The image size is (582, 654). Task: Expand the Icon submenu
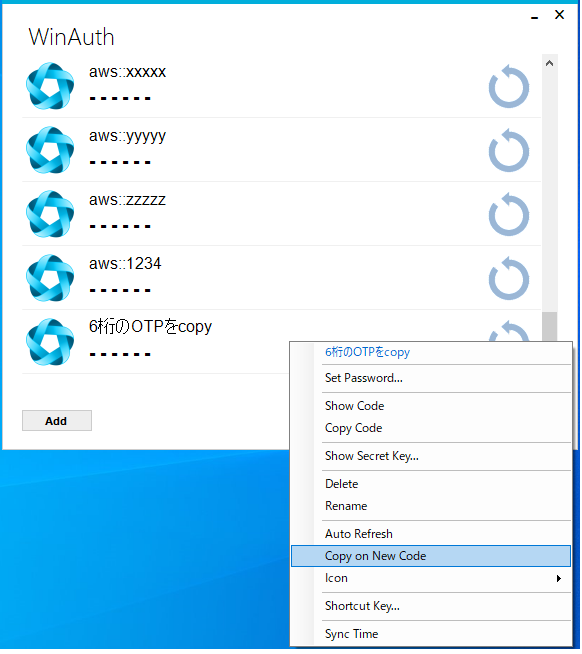pos(431,579)
